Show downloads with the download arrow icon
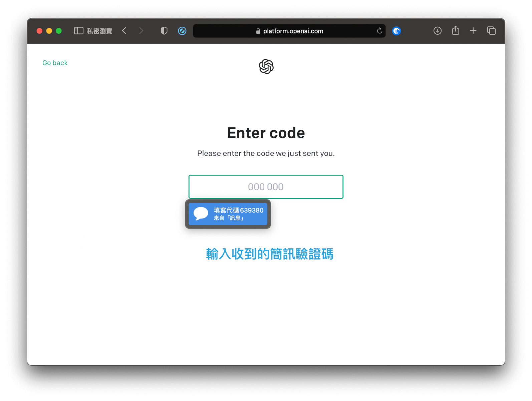532x401 pixels. coord(438,31)
